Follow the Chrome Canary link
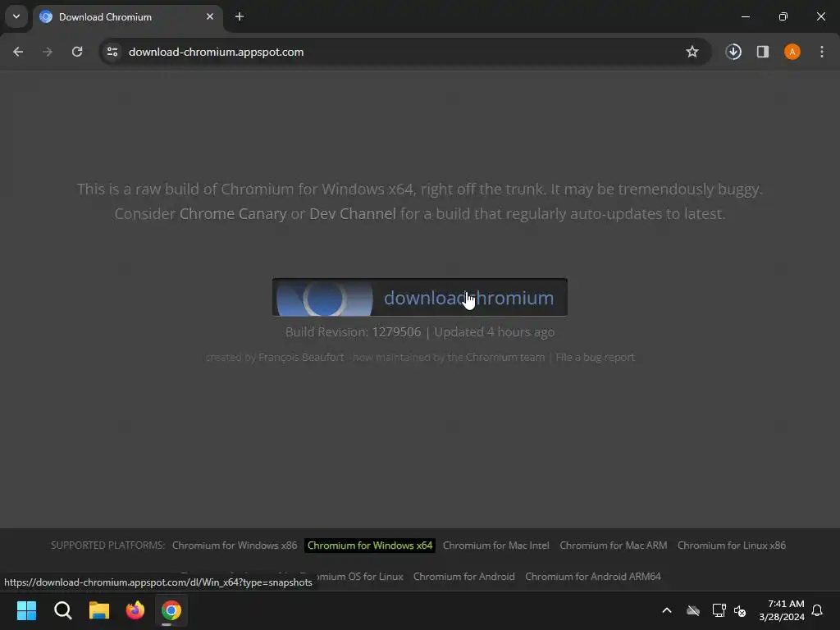 point(233,214)
